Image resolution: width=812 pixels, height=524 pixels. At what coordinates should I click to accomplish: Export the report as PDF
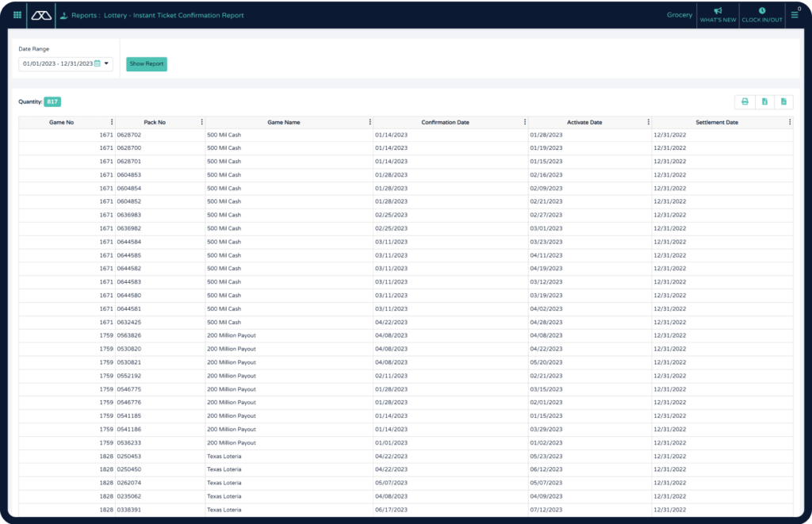pyautogui.click(x=783, y=101)
